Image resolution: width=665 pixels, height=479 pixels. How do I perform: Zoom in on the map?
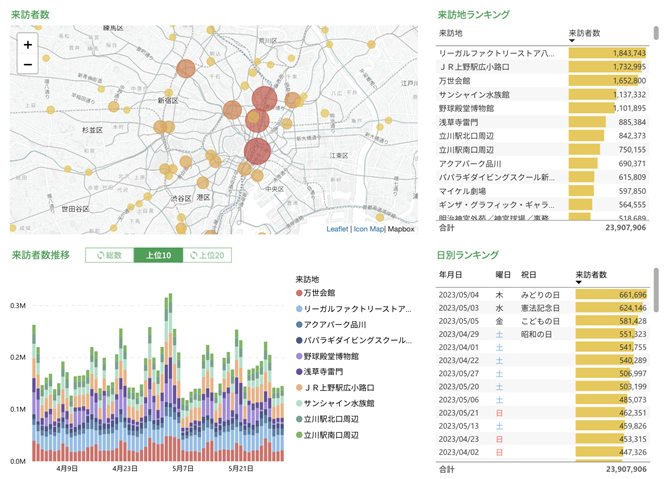pos(28,45)
